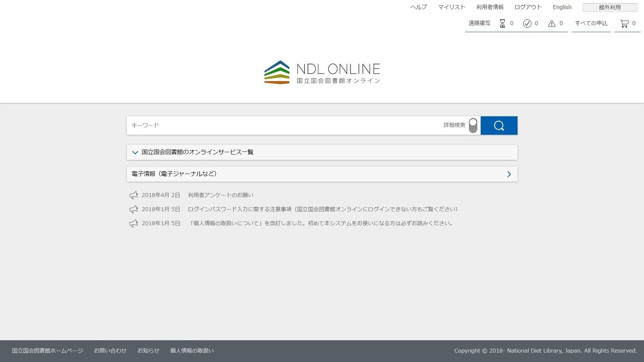Viewport: 644px width, 362px height.
Task: Open the ヘルプ menu item
Action: [x=419, y=7]
